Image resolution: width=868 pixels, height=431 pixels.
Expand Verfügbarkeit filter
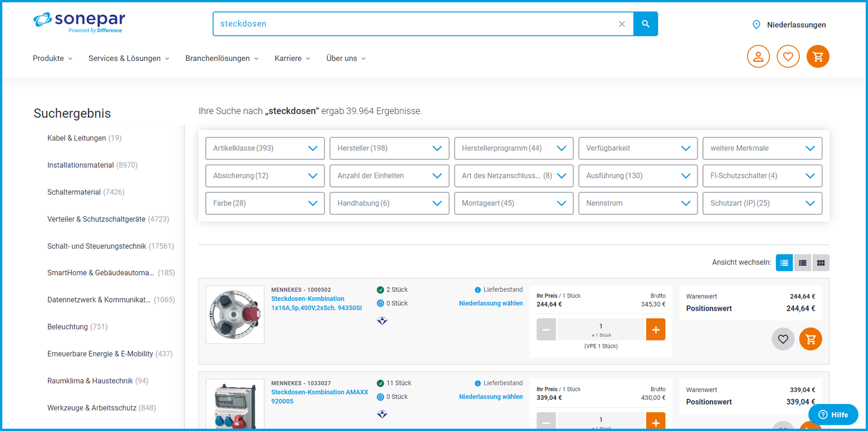pyautogui.click(x=638, y=148)
